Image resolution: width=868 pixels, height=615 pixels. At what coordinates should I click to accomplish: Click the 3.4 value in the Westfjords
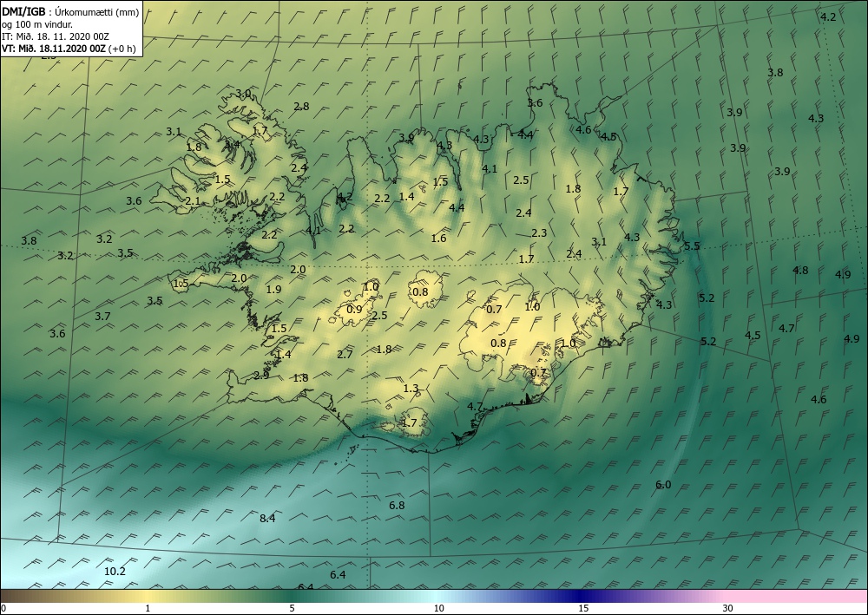point(232,144)
